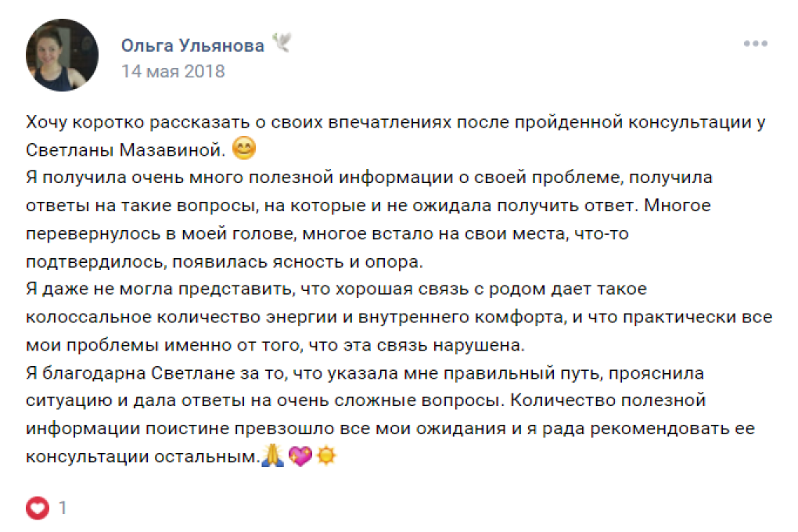
Task: Click the sparkling pink heart emoji
Action: (x=300, y=456)
